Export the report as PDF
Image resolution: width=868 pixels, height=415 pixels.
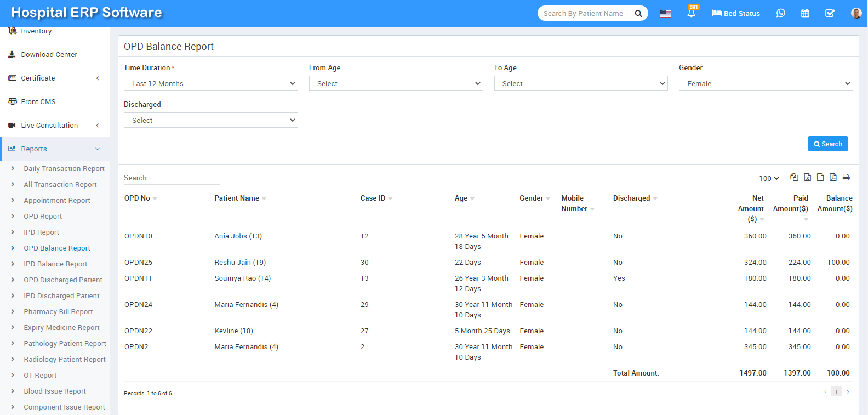coord(833,177)
